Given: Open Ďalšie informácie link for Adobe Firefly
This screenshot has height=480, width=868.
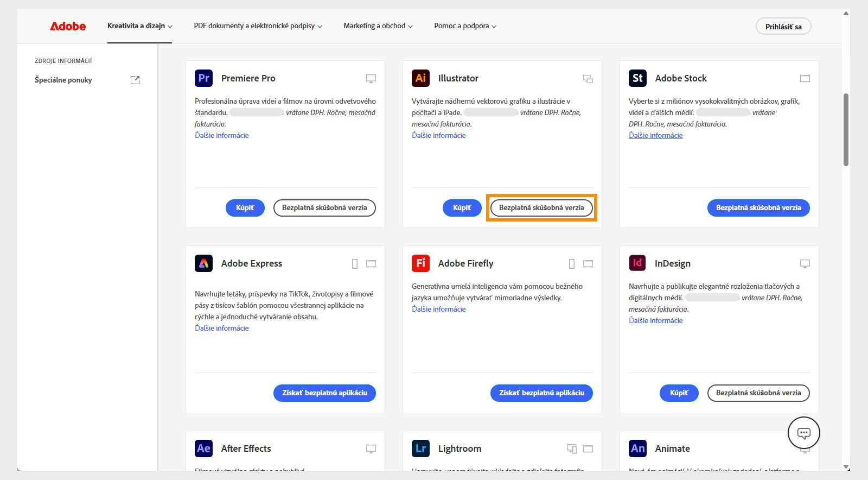Looking at the screenshot, I should pos(438,310).
